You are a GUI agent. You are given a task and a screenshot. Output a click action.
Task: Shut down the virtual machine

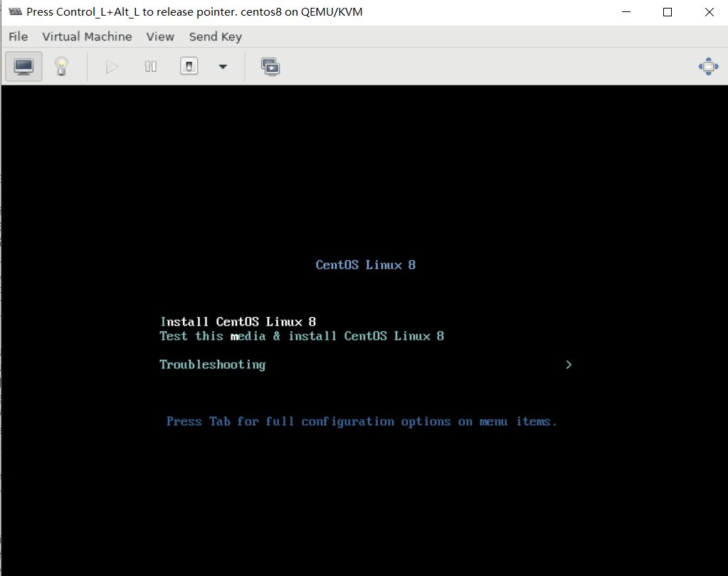[x=189, y=66]
